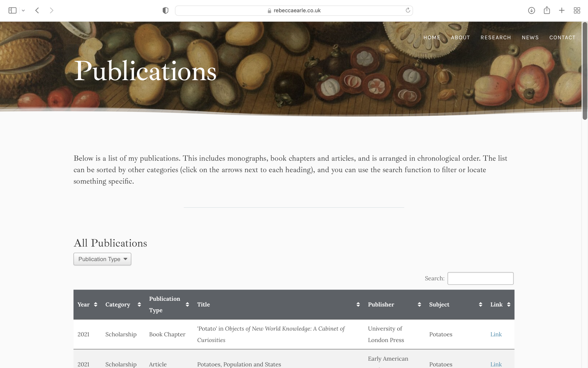The width and height of the screenshot is (588, 368).
Task: Click the table Search input field
Action: pyautogui.click(x=480, y=278)
